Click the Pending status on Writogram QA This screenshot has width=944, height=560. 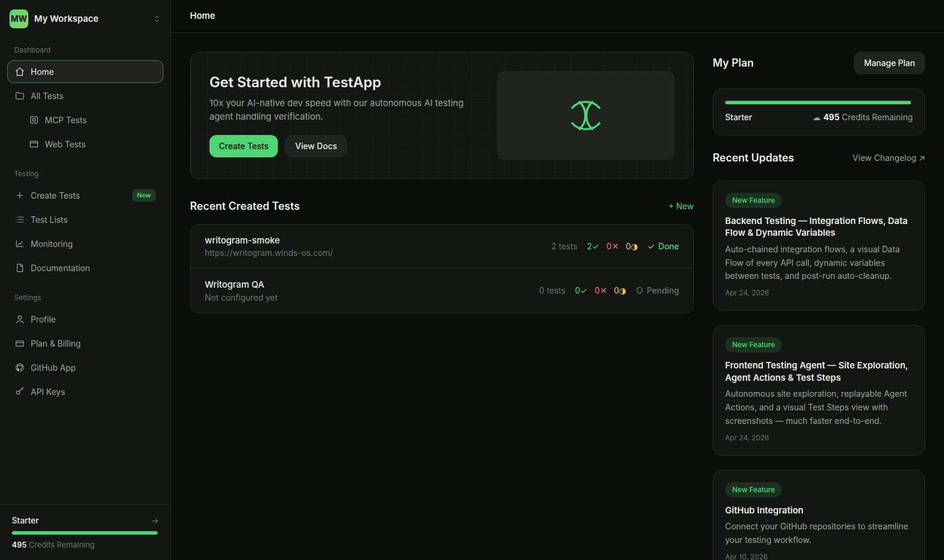(x=657, y=291)
